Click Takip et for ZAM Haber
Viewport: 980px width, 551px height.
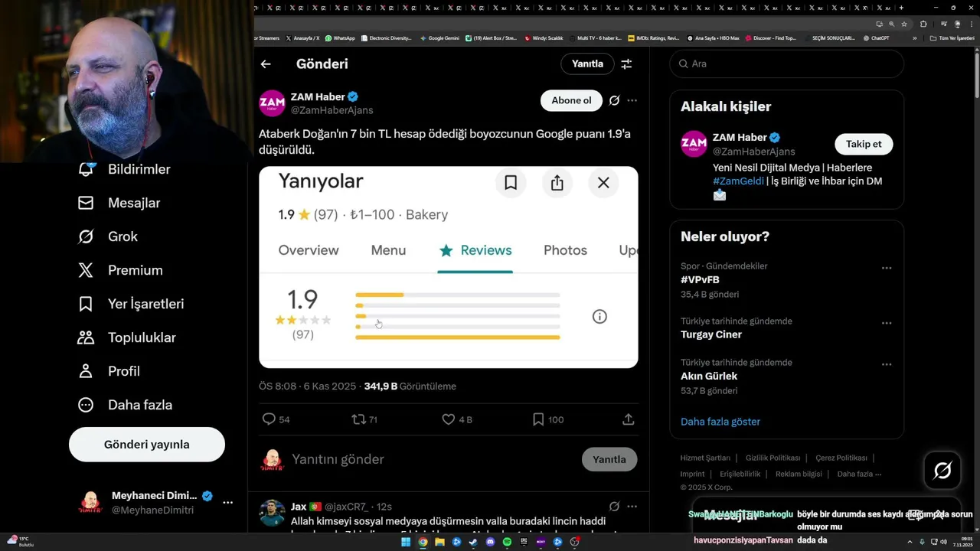(x=864, y=144)
